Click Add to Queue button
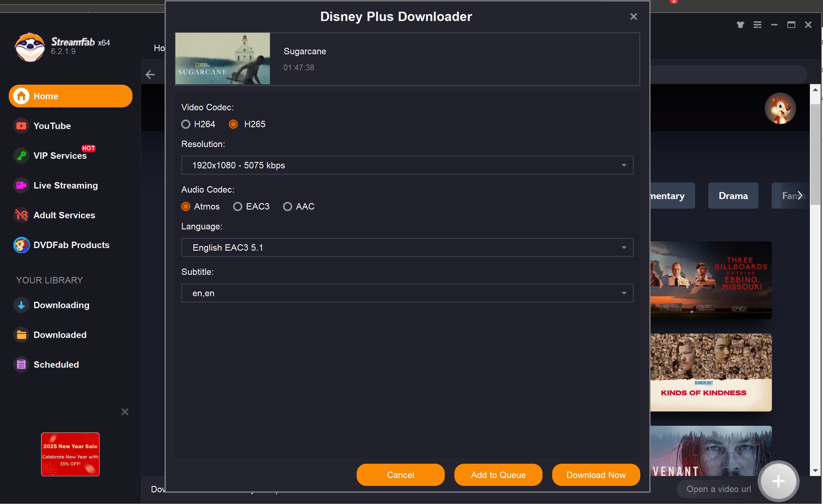 498,475
